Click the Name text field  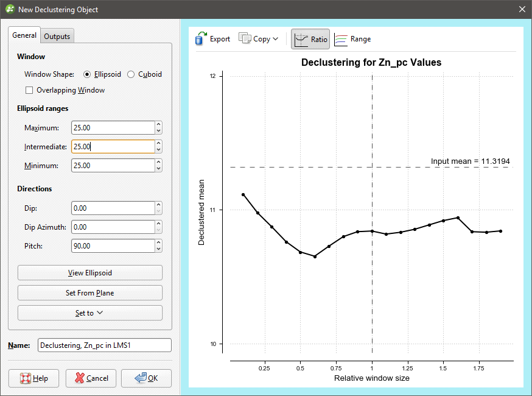[x=104, y=345]
